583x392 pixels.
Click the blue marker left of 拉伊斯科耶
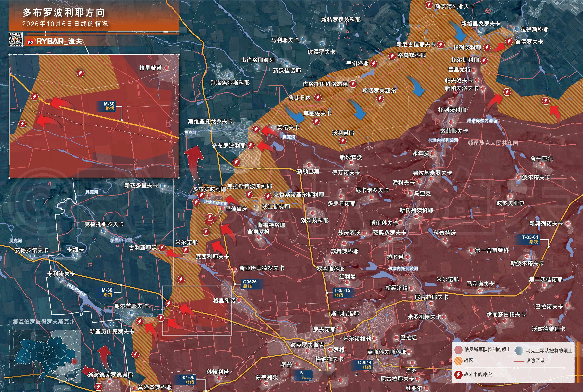click(517, 29)
